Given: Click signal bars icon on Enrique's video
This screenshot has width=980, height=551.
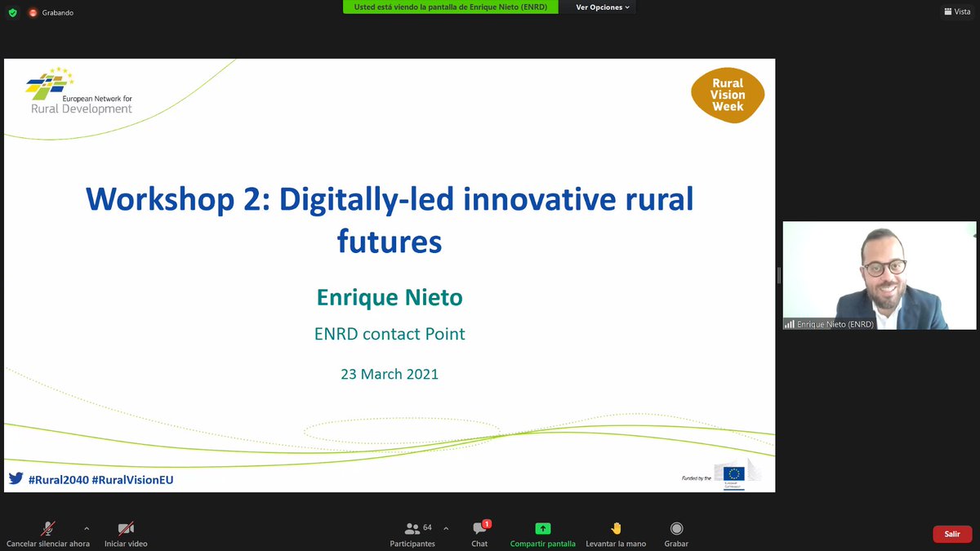Looking at the screenshot, I should point(789,324).
